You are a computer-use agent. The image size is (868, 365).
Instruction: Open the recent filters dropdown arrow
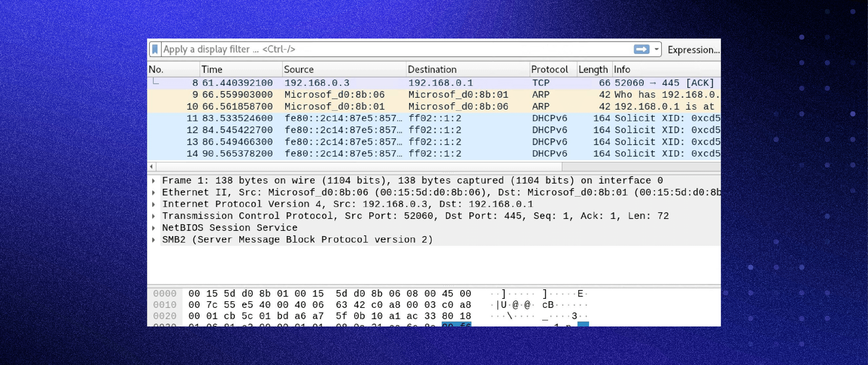(x=657, y=49)
